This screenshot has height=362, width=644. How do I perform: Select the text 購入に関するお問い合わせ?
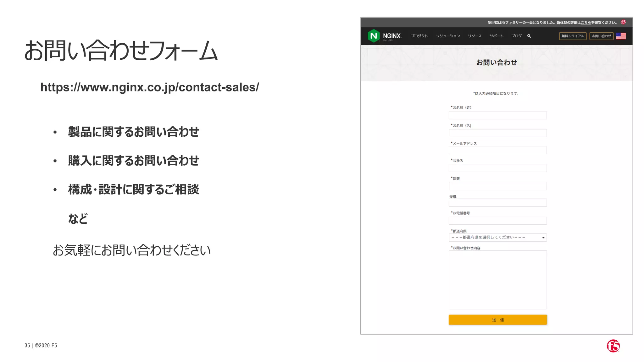(133, 161)
